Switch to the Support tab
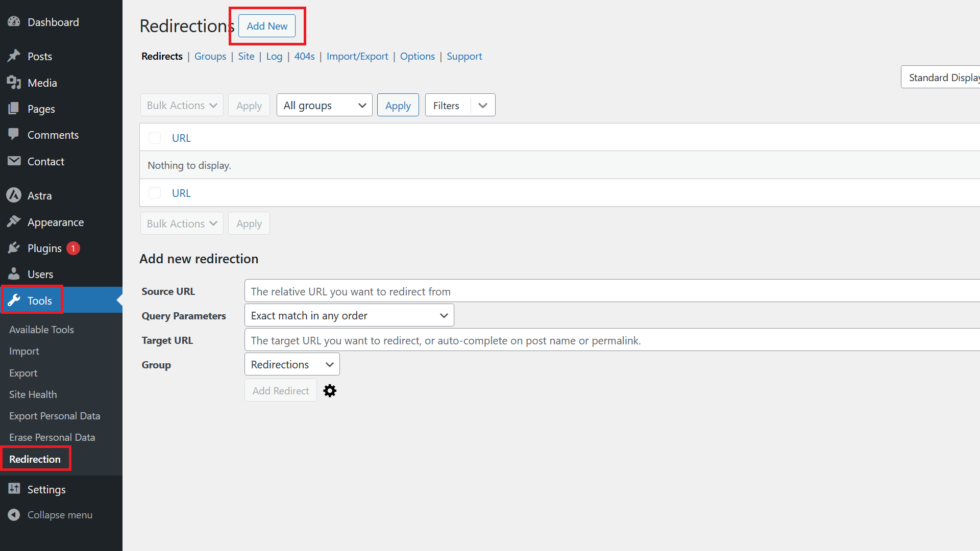980x551 pixels. 464,56
